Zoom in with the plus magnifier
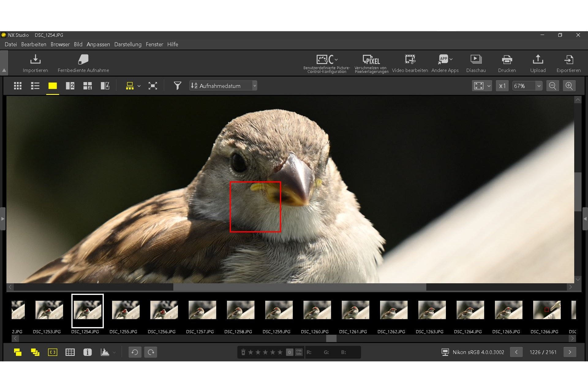This screenshot has height=392, width=588. (x=569, y=86)
